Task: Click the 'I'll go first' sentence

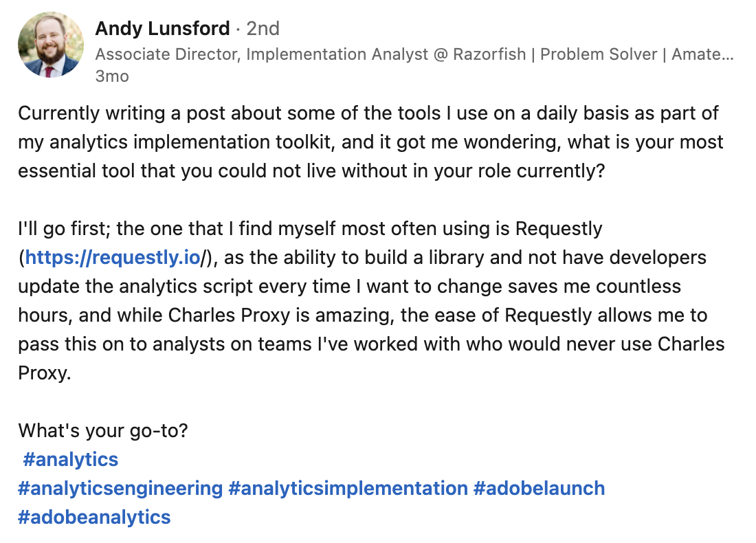Action: 65,229
